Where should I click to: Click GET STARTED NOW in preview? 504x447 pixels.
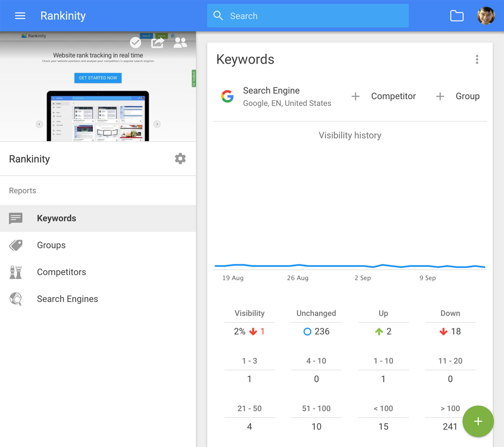98,78
